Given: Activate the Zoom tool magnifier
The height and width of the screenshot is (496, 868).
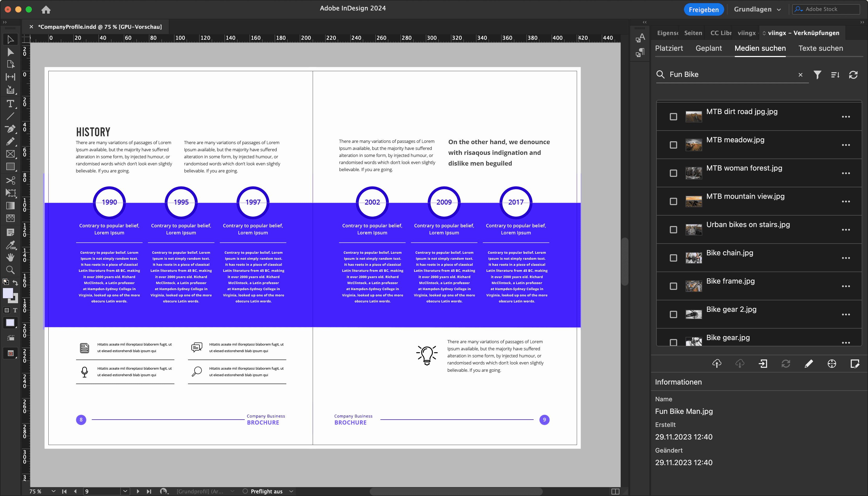Looking at the screenshot, I should [x=10, y=270].
